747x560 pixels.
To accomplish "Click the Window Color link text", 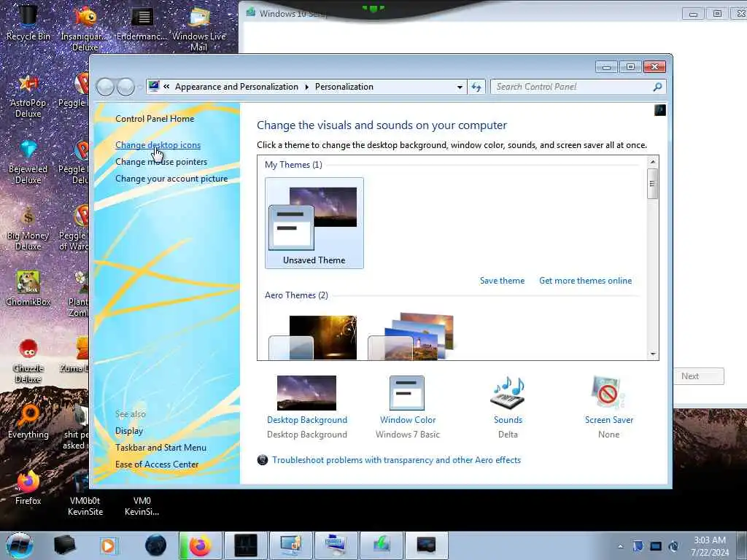I will pyautogui.click(x=408, y=420).
